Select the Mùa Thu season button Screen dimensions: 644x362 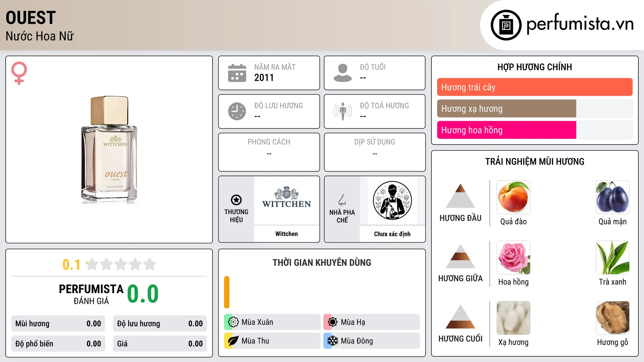click(x=272, y=341)
